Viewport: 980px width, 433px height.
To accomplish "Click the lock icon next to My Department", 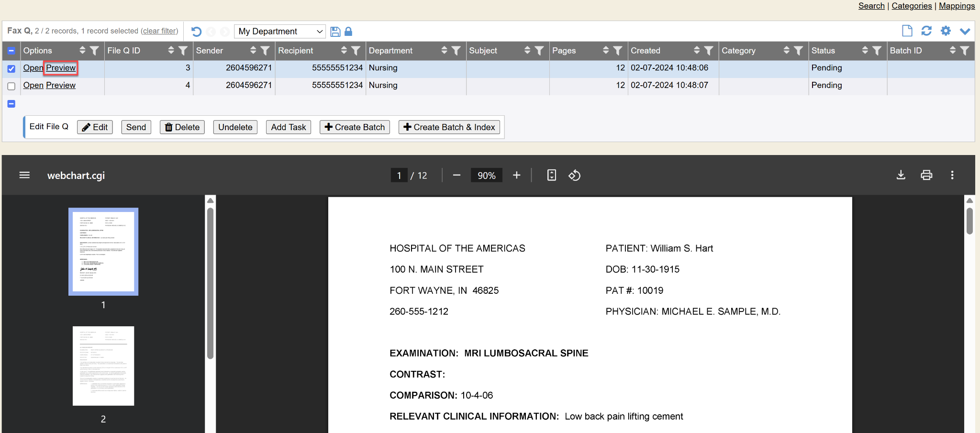I will [348, 32].
